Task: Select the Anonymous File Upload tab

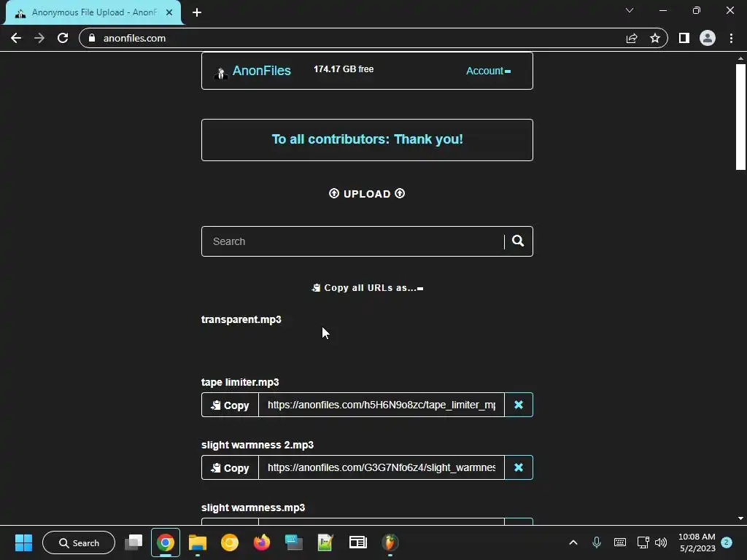Action: pos(93,12)
